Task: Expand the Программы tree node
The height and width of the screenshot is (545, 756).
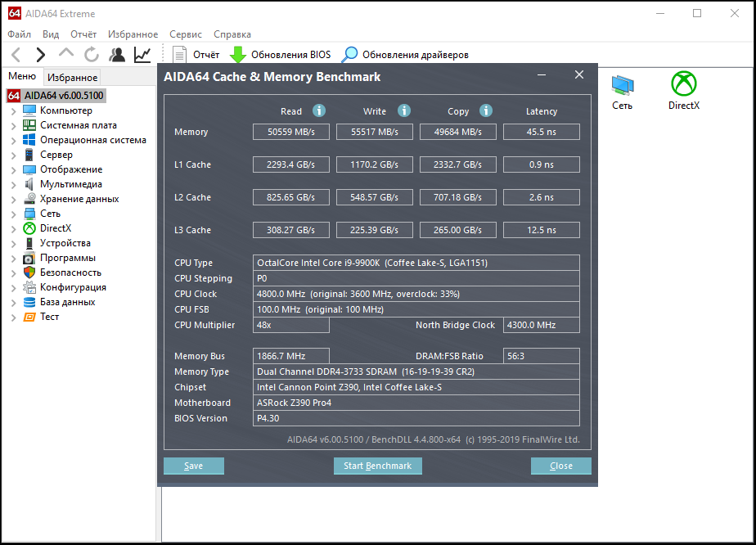Action: pos(13,259)
